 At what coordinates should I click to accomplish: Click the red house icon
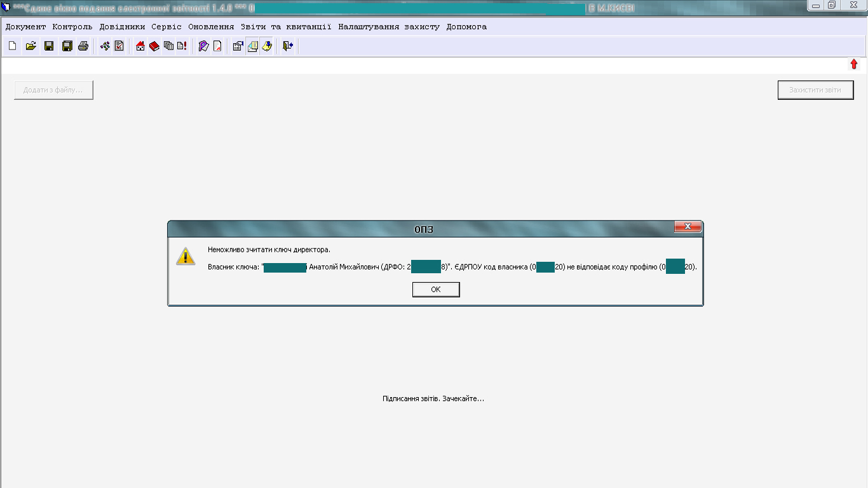coord(140,46)
